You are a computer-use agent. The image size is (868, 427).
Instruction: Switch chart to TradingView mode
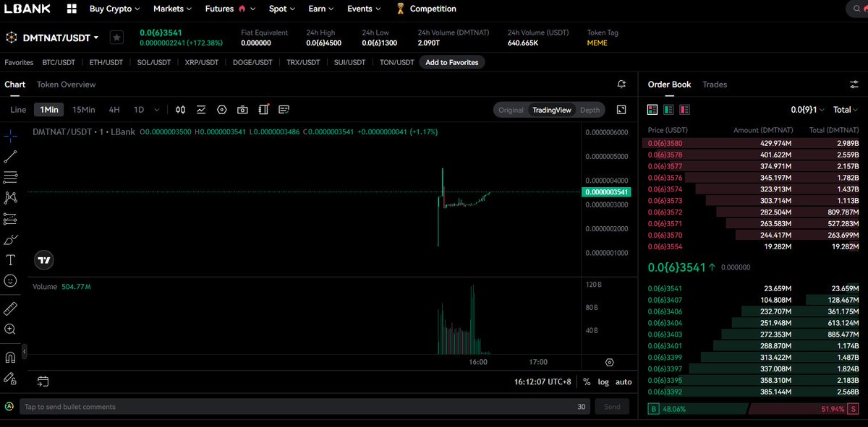click(552, 110)
